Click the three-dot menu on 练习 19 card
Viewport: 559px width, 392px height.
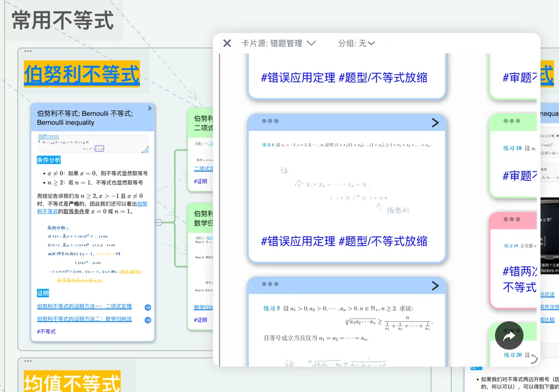(512, 219)
